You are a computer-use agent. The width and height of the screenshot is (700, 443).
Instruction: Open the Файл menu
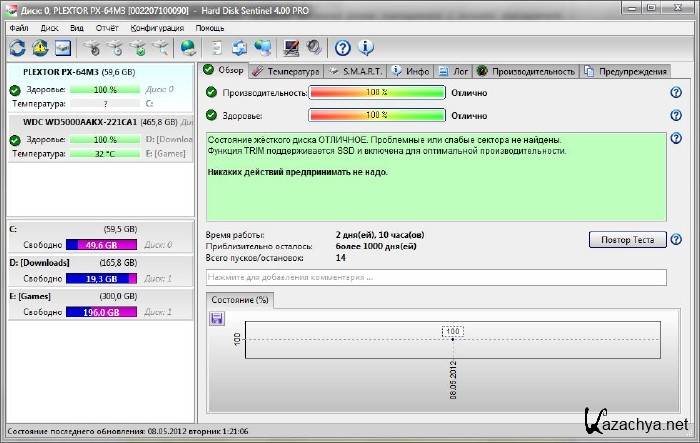coord(18,28)
